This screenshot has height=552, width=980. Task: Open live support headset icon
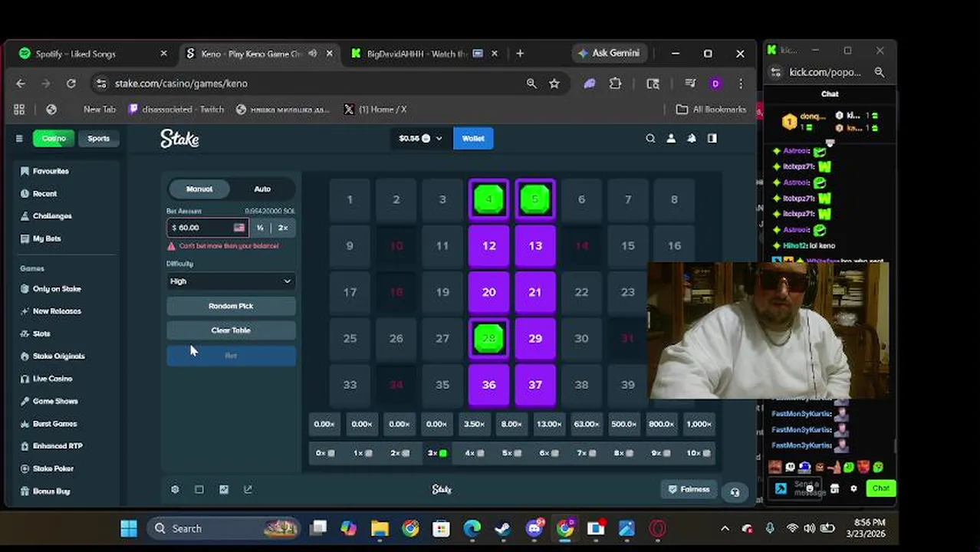[735, 492]
